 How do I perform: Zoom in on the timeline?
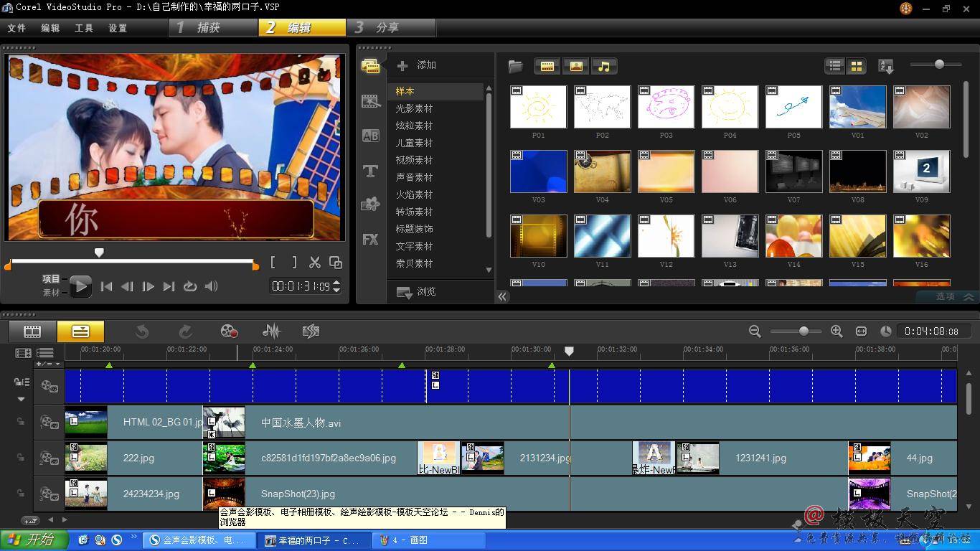pos(837,331)
